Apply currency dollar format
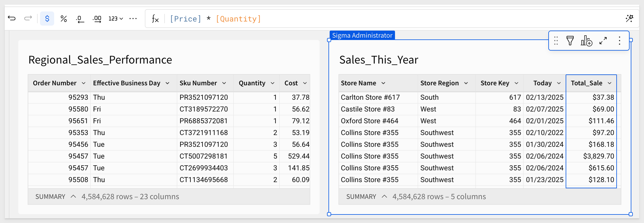 [47, 19]
